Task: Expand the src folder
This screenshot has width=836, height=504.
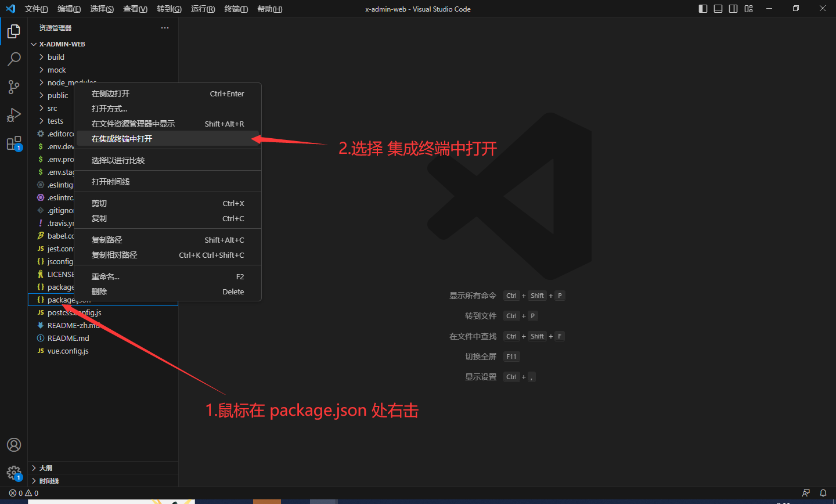Action: point(51,108)
